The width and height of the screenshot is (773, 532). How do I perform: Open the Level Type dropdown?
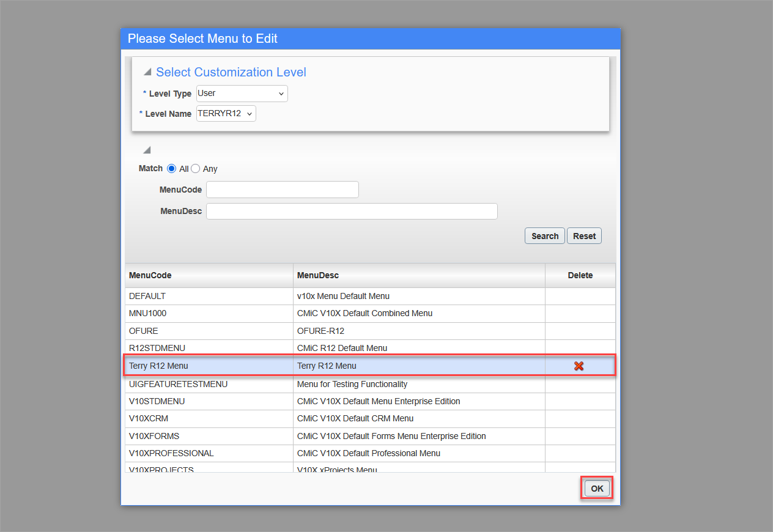coord(242,94)
